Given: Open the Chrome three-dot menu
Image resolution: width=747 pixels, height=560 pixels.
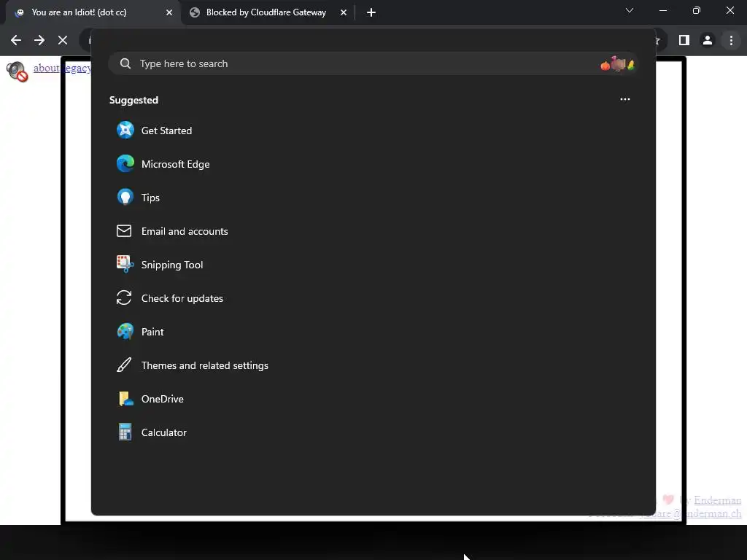Looking at the screenshot, I should click(731, 40).
